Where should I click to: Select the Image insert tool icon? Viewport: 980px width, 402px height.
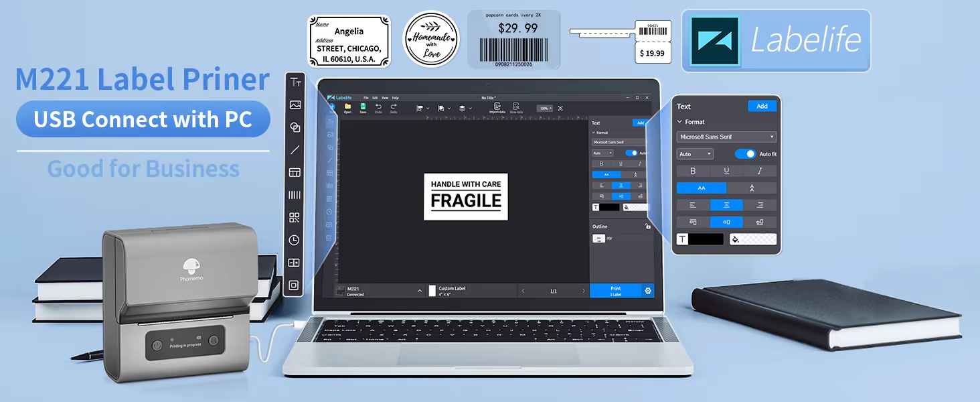[x=295, y=105]
